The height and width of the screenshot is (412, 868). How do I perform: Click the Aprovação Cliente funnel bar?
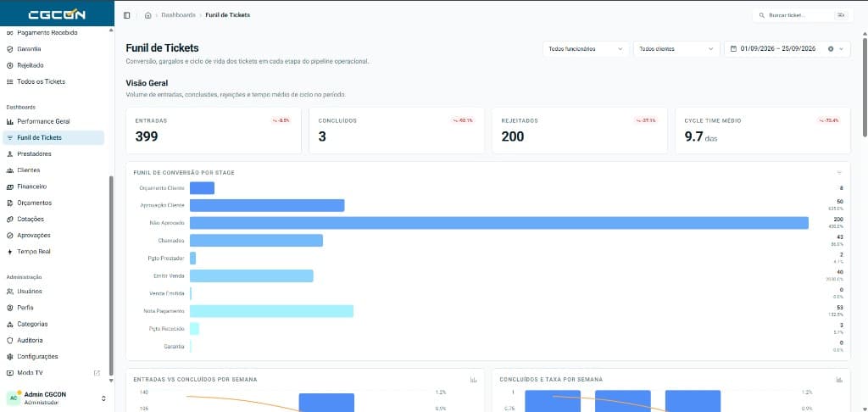click(x=267, y=205)
